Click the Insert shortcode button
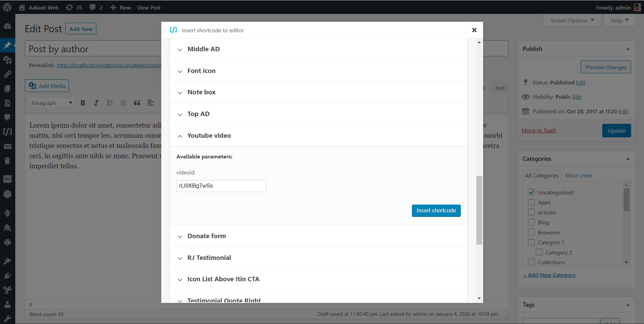 pos(436,211)
